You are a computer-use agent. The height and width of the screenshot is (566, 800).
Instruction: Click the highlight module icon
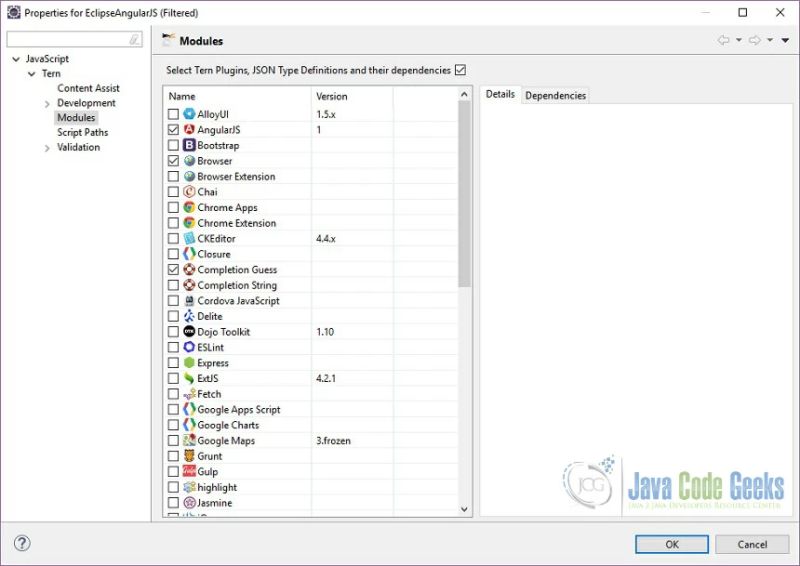(189, 487)
